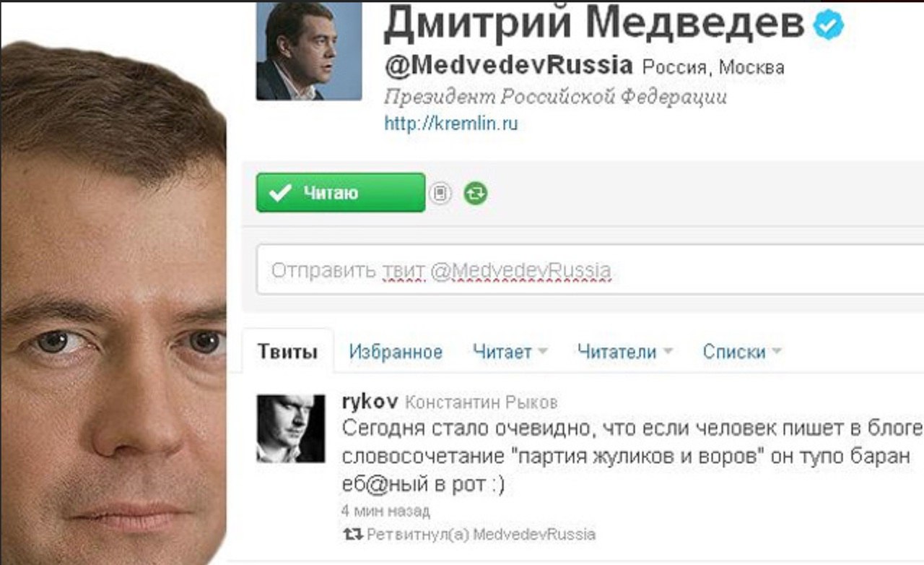Click the checkmark in the Читаю button

(279, 193)
